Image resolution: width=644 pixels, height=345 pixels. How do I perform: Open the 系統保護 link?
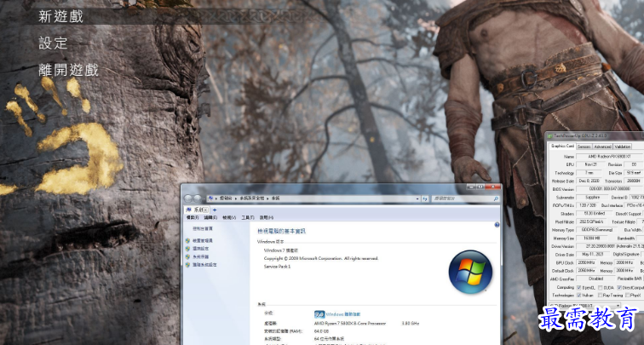(200, 256)
